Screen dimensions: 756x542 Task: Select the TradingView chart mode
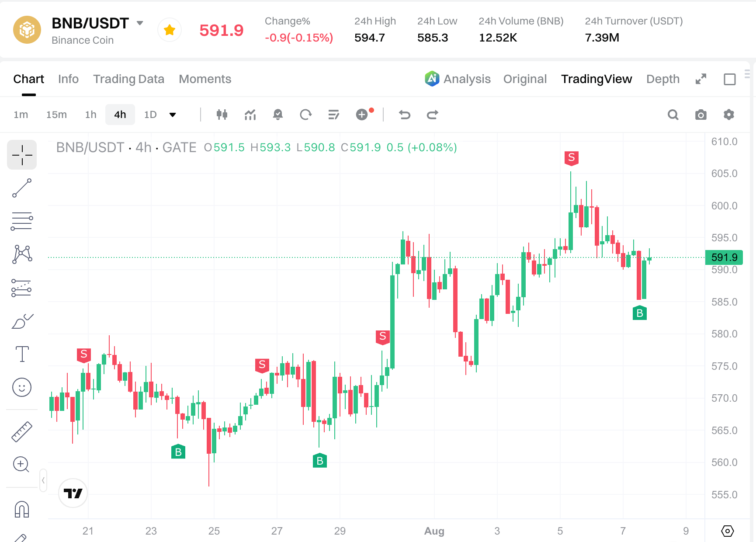(x=596, y=79)
